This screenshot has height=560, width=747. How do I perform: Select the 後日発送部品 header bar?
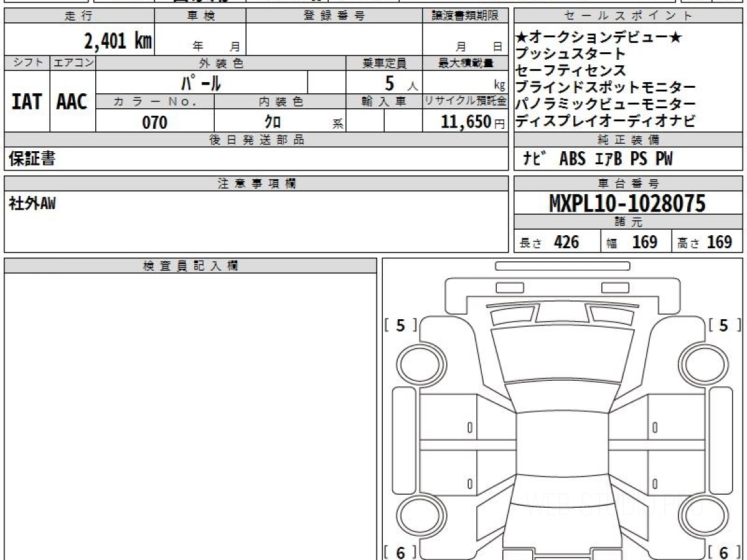(x=256, y=140)
